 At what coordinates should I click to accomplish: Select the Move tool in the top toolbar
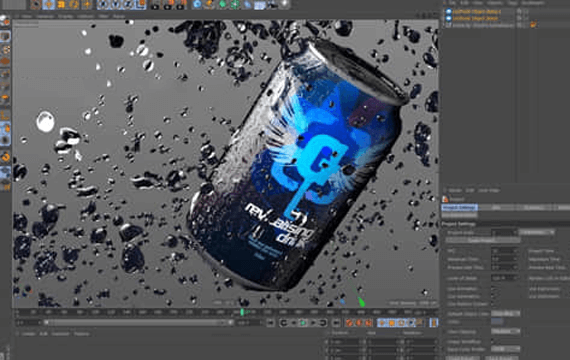[x=48, y=4]
